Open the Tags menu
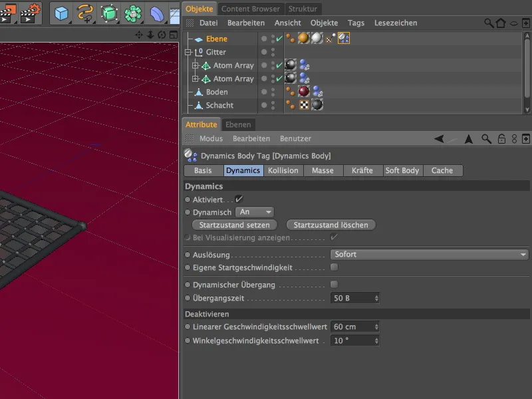 pos(356,23)
